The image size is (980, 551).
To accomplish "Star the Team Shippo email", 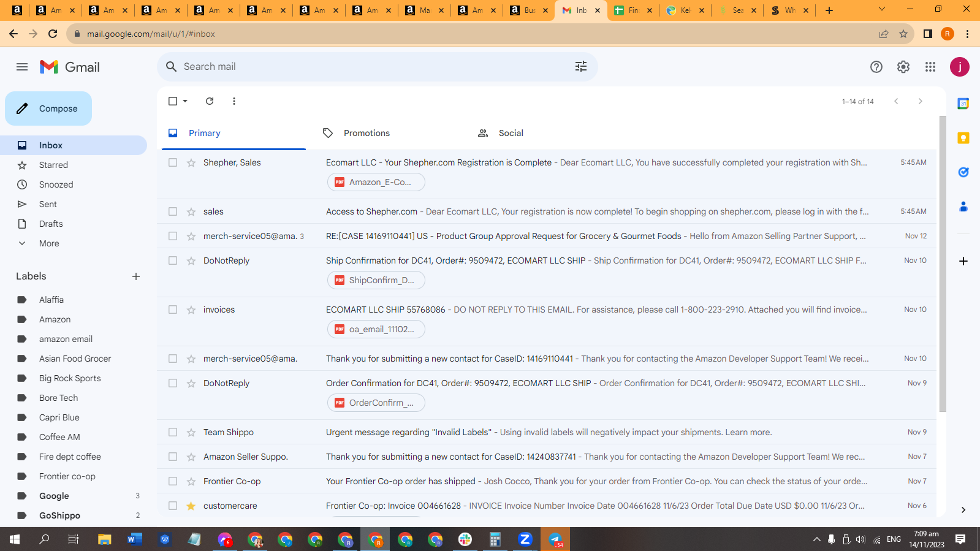I will (x=191, y=432).
